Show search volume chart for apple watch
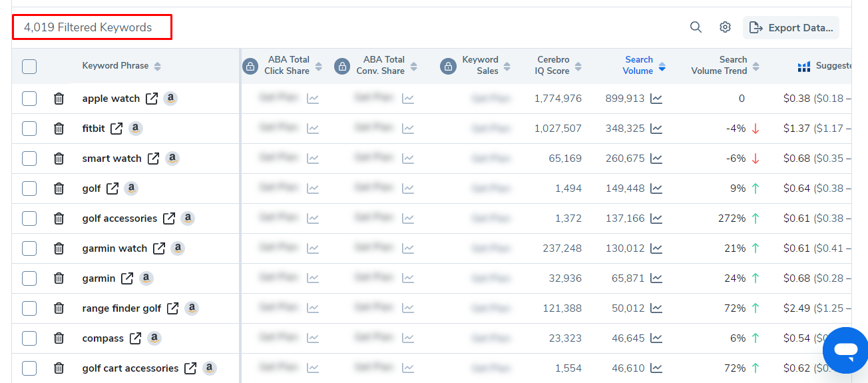Image resolution: width=868 pixels, height=383 pixels. [656, 99]
